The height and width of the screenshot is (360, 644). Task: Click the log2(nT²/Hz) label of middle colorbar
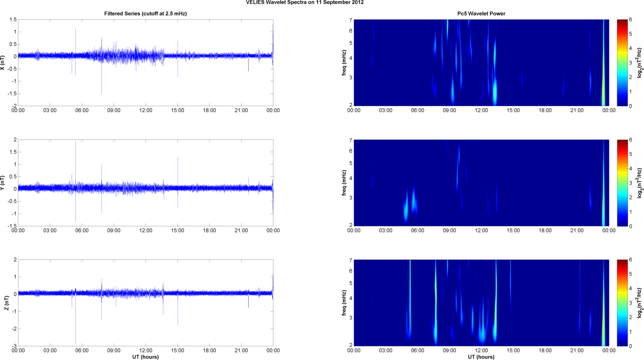coord(640,183)
